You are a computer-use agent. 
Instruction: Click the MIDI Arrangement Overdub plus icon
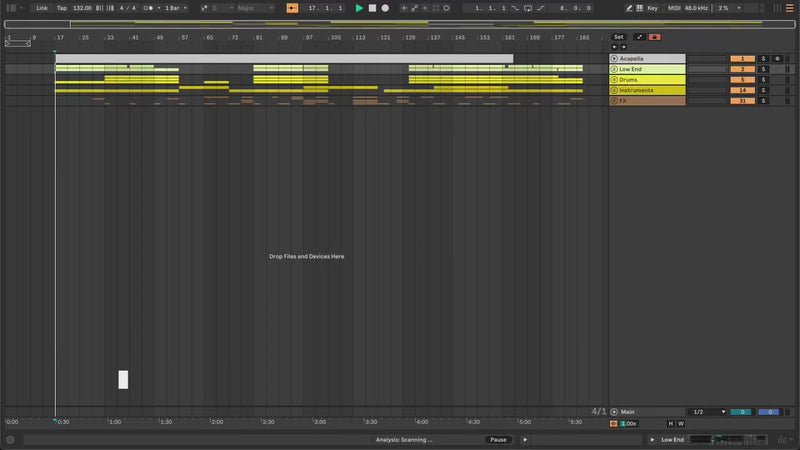(x=404, y=8)
